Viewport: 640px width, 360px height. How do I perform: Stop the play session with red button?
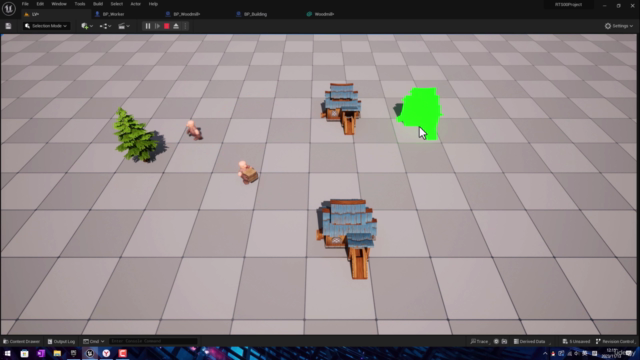click(167, 26)
